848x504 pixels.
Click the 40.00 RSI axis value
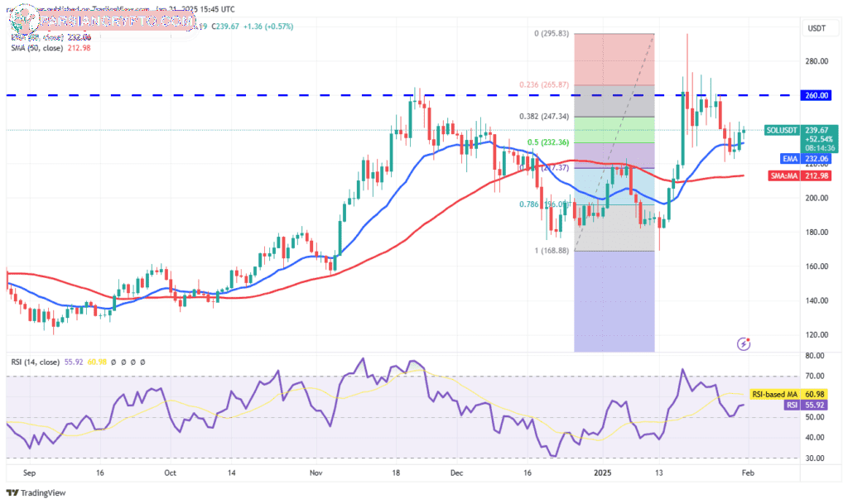[x=815, y=438]
